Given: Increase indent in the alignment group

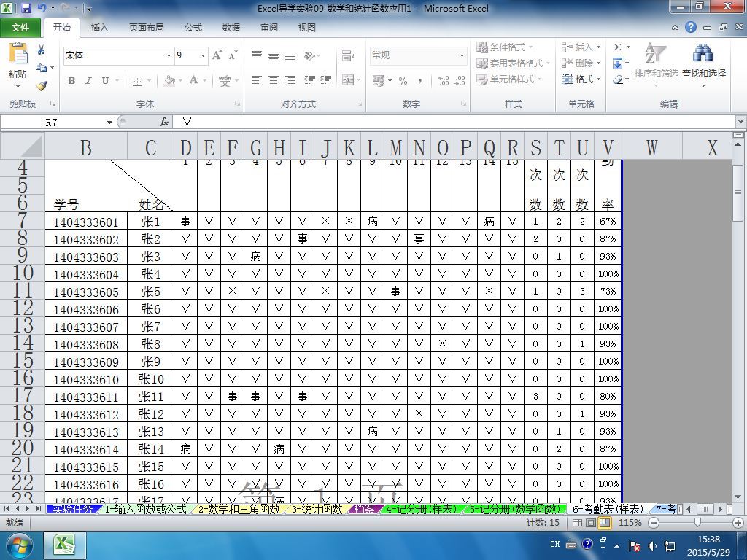Looking at the screenshot, I should point(326,80).
